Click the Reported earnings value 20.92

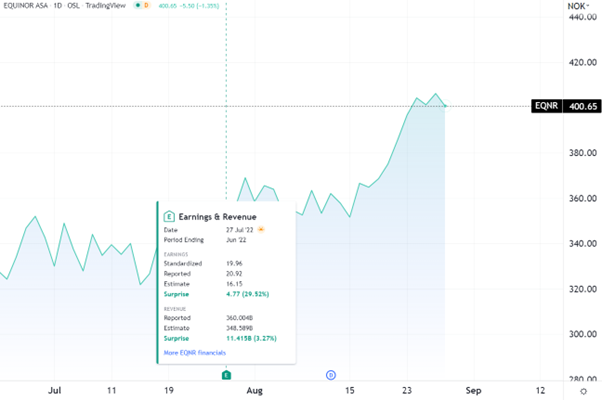coord(234,274)
